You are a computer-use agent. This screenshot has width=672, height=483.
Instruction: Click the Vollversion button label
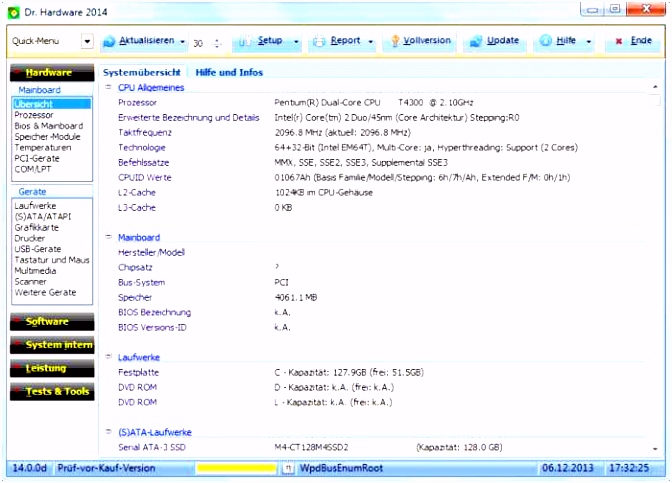[x=427, y=41]
